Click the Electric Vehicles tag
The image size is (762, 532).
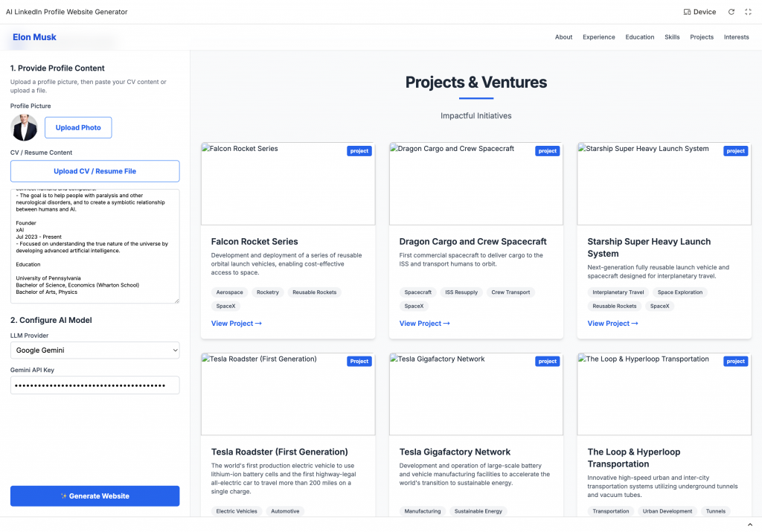click(237, 511)
